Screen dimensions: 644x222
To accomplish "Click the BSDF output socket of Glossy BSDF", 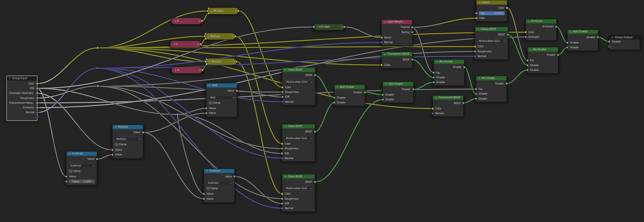I will [x=508, y=35].
